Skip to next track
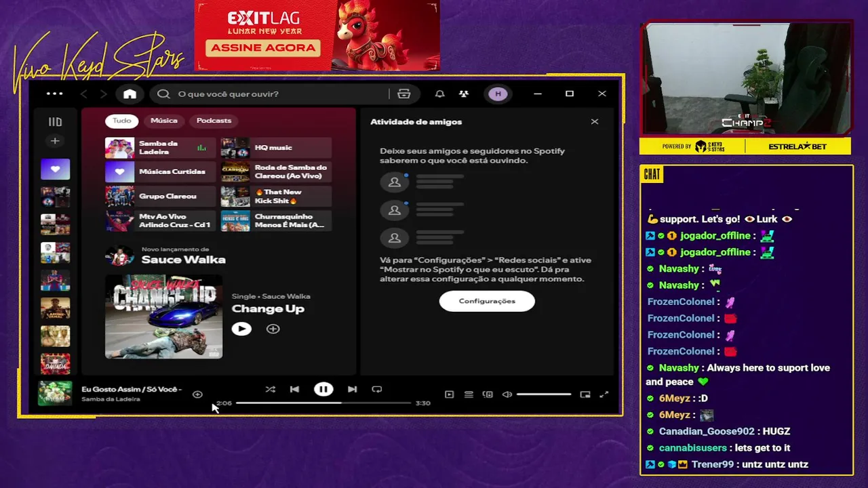Image resolution: width=868 pixels, height=488 pixels. click(352, 389)
